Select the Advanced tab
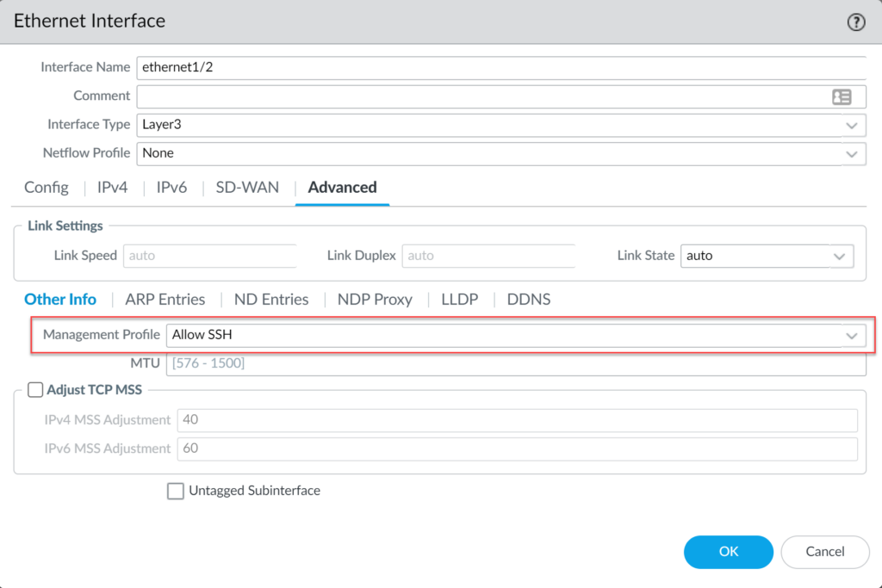 [x=342, y=187]
